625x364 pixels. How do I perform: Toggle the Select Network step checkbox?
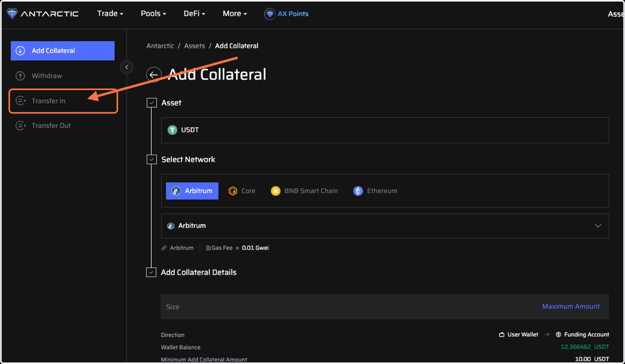(x=152, y=159)
